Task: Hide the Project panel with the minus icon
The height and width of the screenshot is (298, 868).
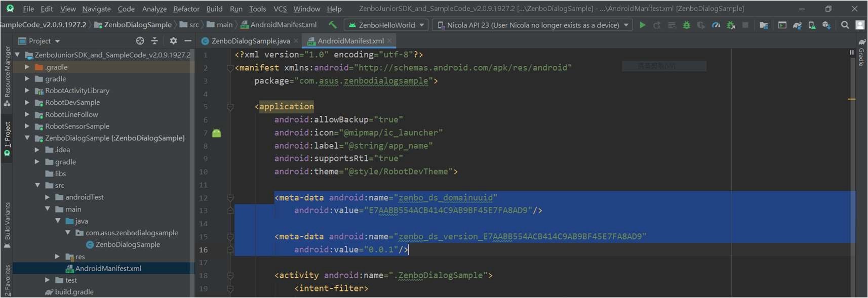Action: tap(188, 41)
